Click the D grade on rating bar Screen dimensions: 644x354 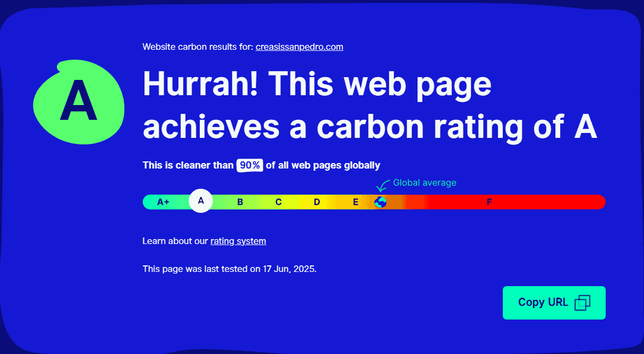317,202
